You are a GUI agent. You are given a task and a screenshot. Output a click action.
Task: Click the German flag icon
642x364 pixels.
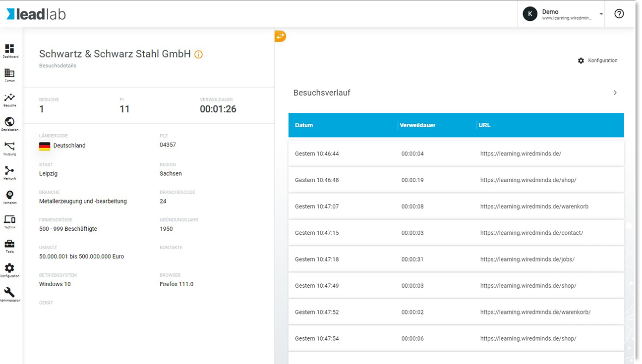[x=45, y=146]
